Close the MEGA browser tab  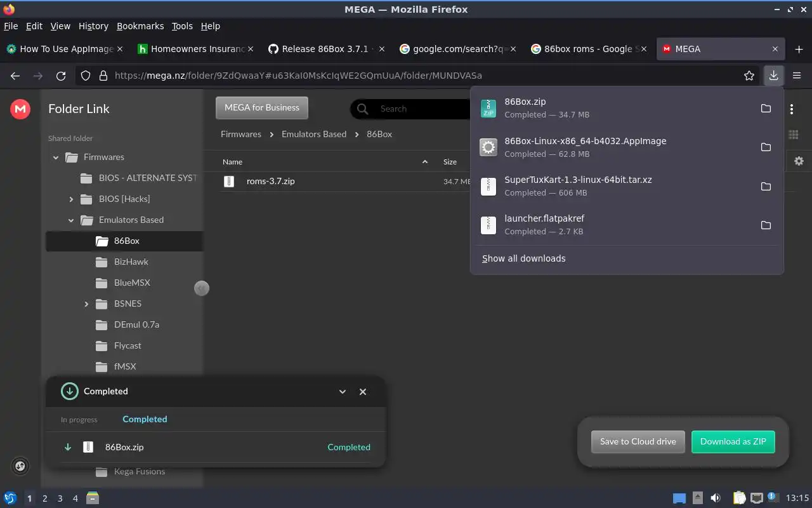click(x=775, y=49)
